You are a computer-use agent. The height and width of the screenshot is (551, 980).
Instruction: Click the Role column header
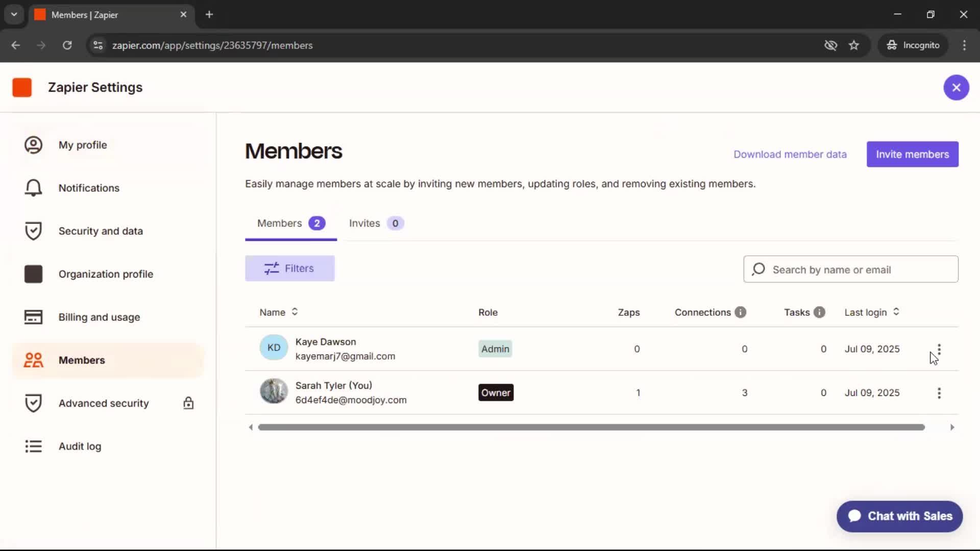pos(487,312)
